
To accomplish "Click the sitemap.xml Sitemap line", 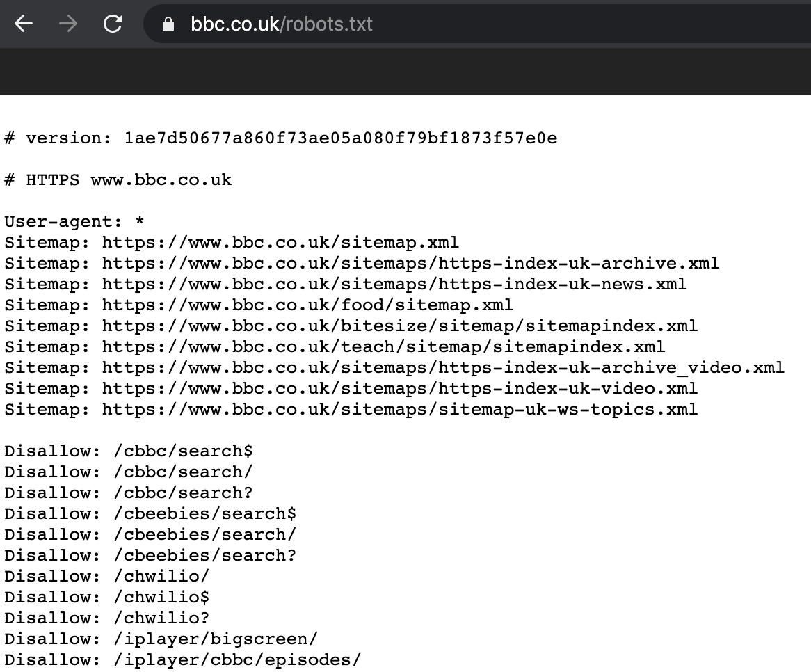I will pyautogui.click(x=232, y=243).
